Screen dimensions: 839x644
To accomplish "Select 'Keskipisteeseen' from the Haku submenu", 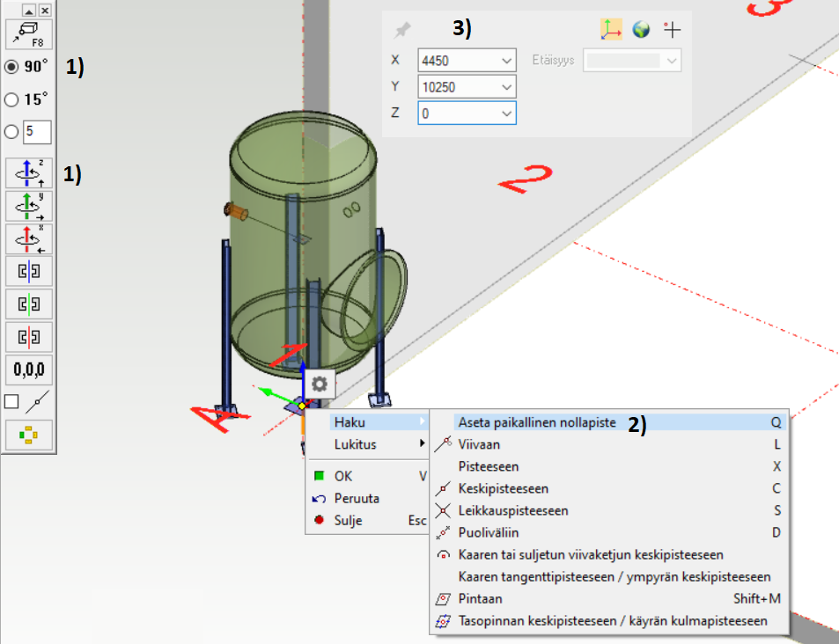I will pyautogui.click(x=504, y=488).
